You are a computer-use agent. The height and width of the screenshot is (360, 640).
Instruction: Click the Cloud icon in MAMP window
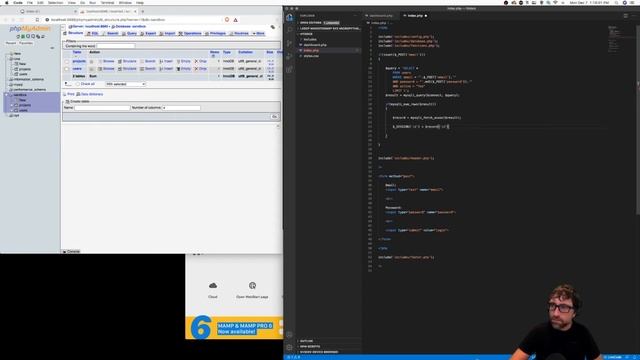point(213,286)
